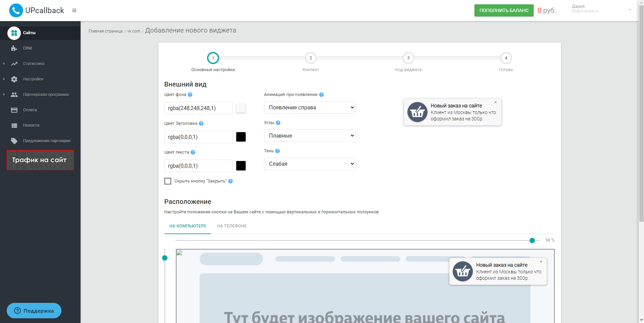Image resolution: width=644 pixels, height=323 pixels.
Task: Open the Поддержка support button
Action: (x=34, y=311)
